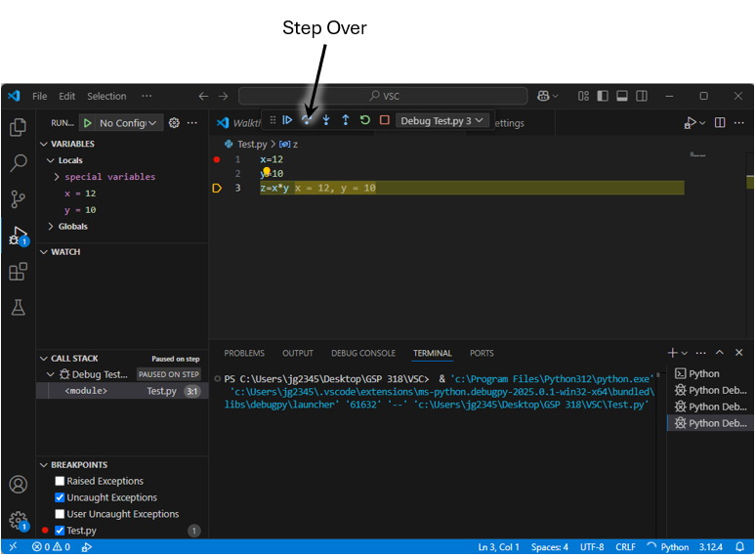
Task: Open the Selection menu
Action: click(x=106, y=96)
